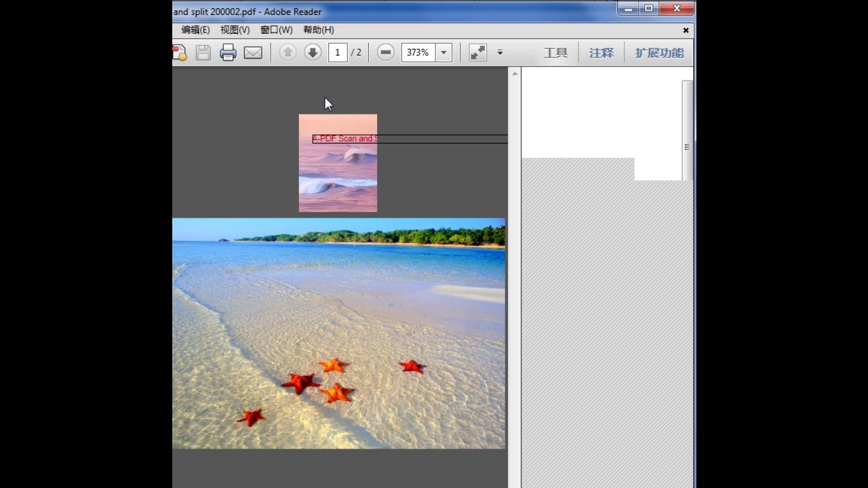Screen dimensions: 868x488
Task: Maximize the Adobe Reader window
Action: [x=648, y=9]
